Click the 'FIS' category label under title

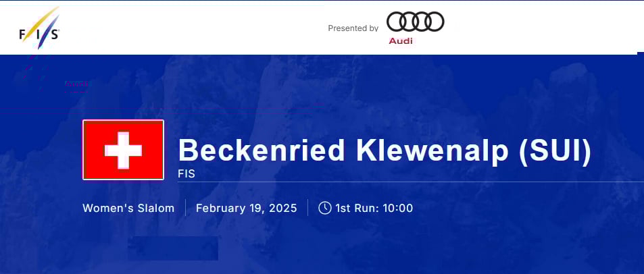click(x=187, y=173)
